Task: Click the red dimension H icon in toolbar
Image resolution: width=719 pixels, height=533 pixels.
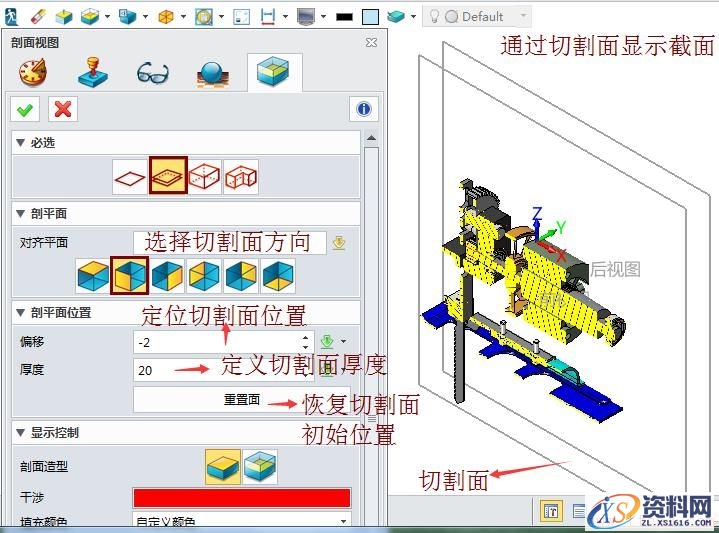Action: click(x=268, y=17)
